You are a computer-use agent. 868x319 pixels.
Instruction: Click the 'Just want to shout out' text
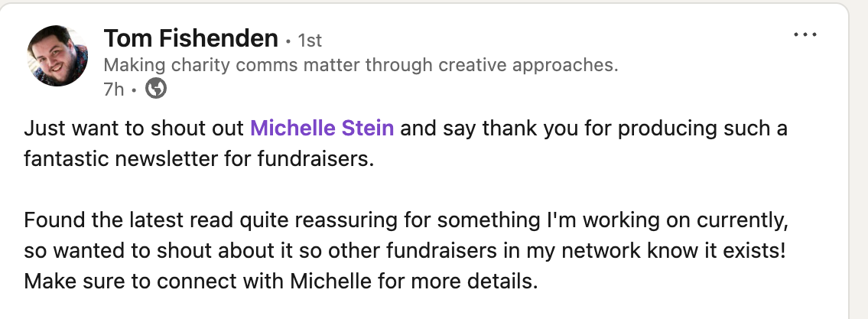(134, 128)
